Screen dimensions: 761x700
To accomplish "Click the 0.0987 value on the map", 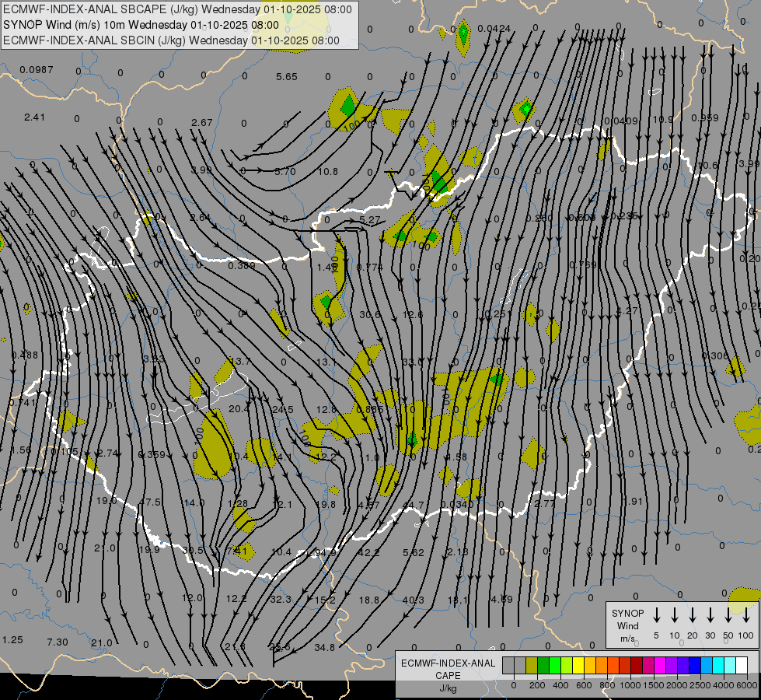I will point(37,70).
